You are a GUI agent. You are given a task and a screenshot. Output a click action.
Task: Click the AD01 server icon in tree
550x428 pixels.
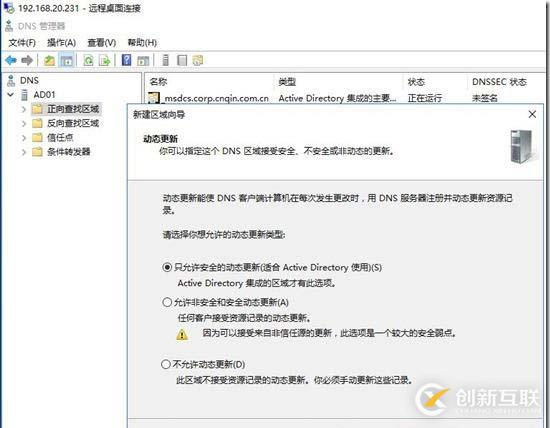point(24,95)
